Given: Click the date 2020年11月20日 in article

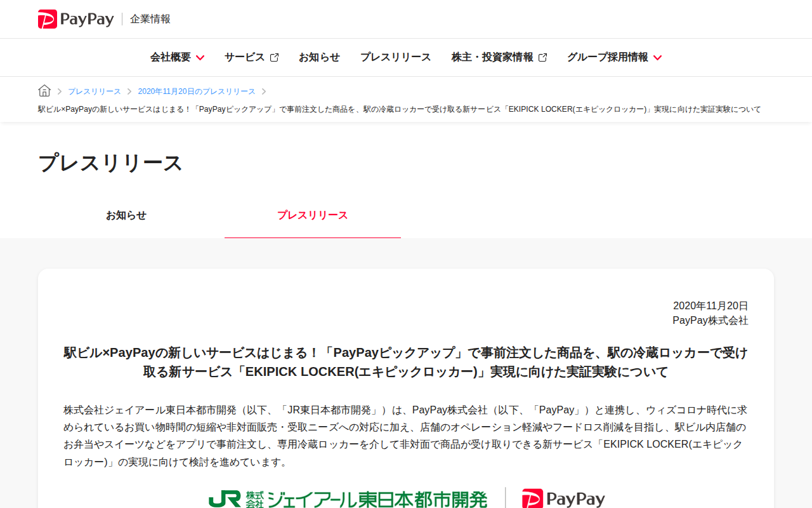Looking at the screenshot, I should tap(710, 305).
